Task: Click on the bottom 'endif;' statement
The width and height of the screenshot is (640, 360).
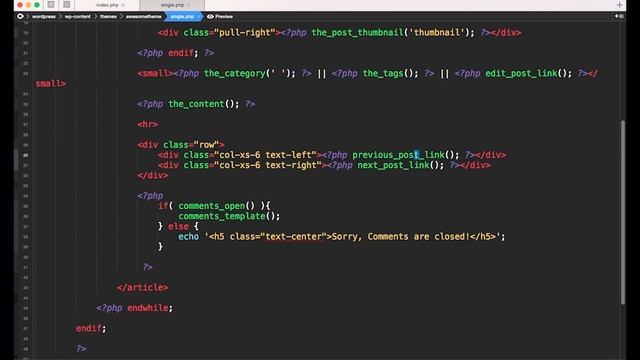Action: click(91, 328)
